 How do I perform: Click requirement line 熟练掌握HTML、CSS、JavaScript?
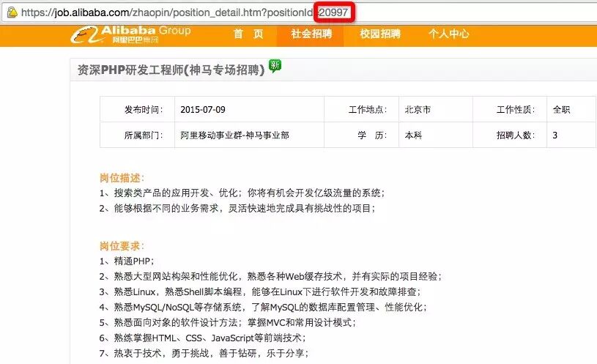203,338
